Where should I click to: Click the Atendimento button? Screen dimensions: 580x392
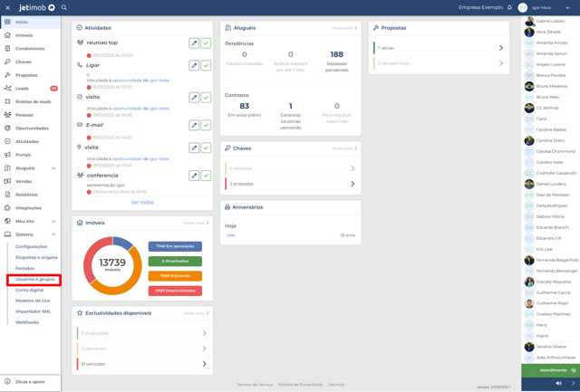pos(550,370)
